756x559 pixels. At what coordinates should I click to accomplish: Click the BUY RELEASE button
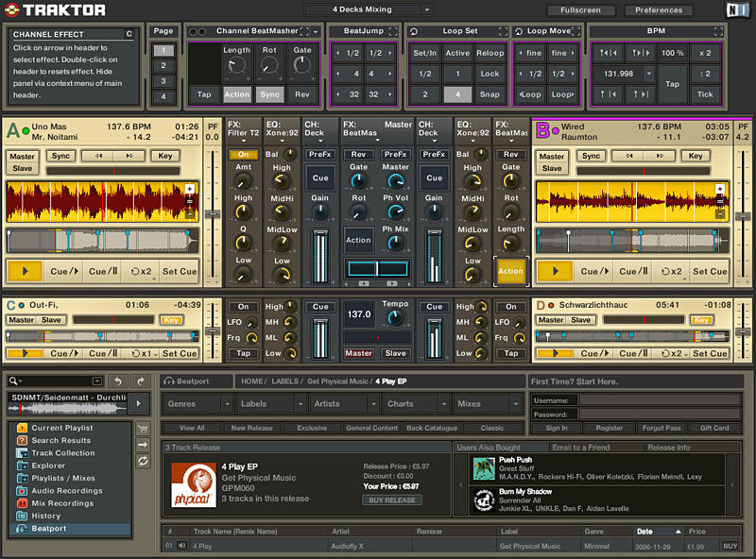(391, 500)
